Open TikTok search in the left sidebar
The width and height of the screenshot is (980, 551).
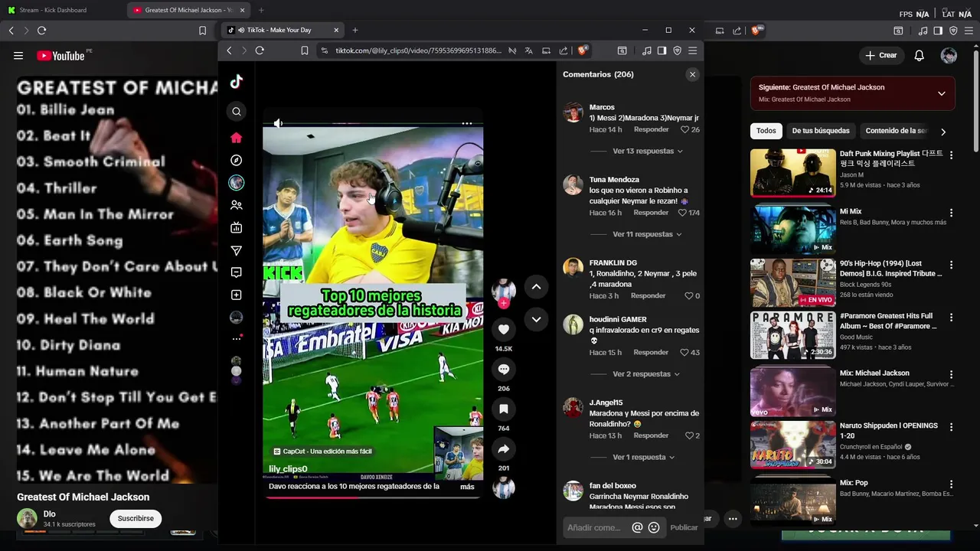pos(237,112)
